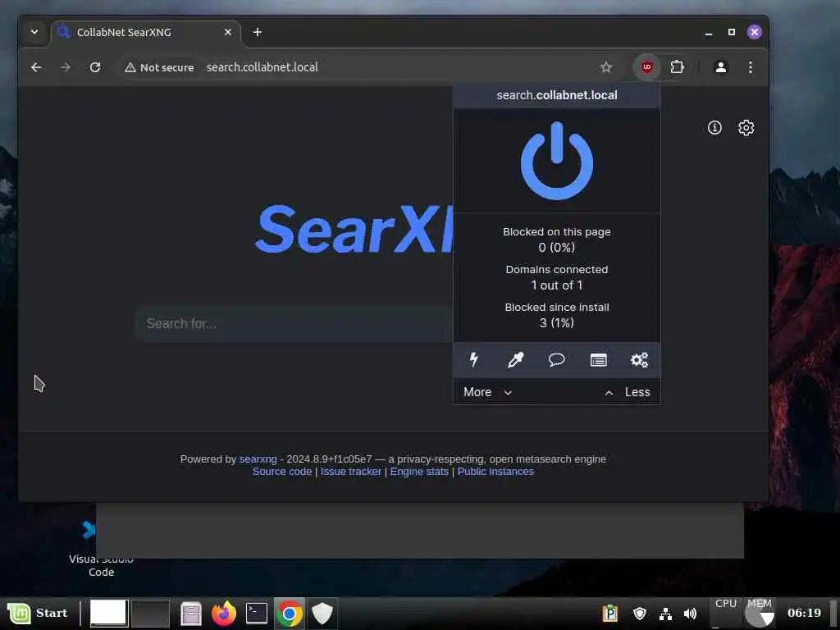Viewport: 840px width, 630px height.
Task: Open the tab search dropdown arrow
Action: pyautogui.click(x=34, y=32)
